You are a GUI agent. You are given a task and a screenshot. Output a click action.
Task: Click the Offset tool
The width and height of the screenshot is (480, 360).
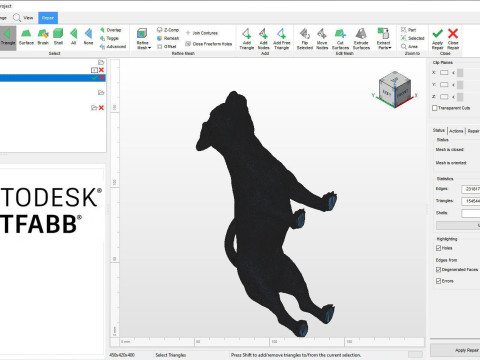pos(167,47)
